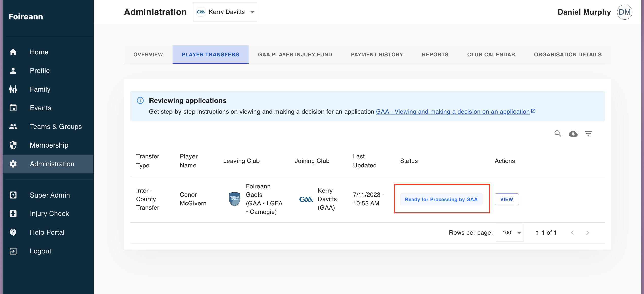
Task: Open Membership in the sidebar
Action: pos(48,145)
